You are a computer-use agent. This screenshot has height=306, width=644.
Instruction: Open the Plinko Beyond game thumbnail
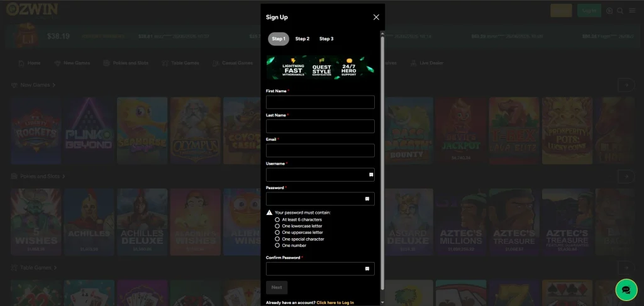[89, 131]
